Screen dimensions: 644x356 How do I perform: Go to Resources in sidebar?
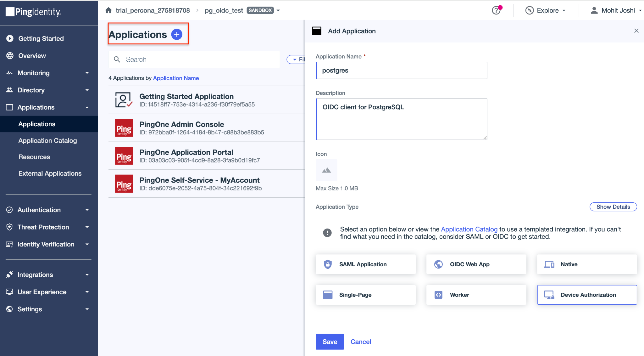tap(34, 157)
